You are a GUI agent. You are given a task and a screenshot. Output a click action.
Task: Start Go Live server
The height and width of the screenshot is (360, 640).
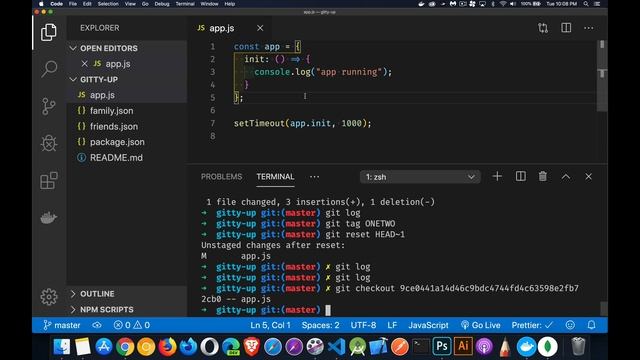480,325
